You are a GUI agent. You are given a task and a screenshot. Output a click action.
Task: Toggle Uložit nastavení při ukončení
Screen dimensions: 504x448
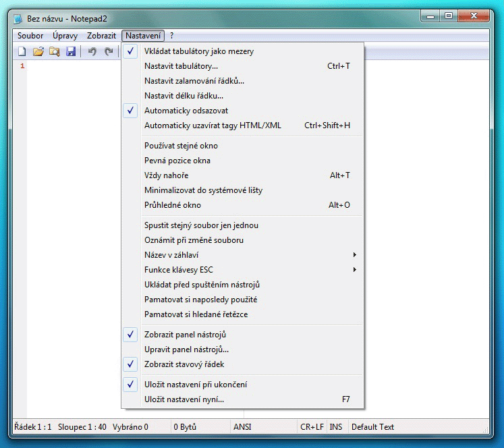pyautogui.click(x=243, y=385)
